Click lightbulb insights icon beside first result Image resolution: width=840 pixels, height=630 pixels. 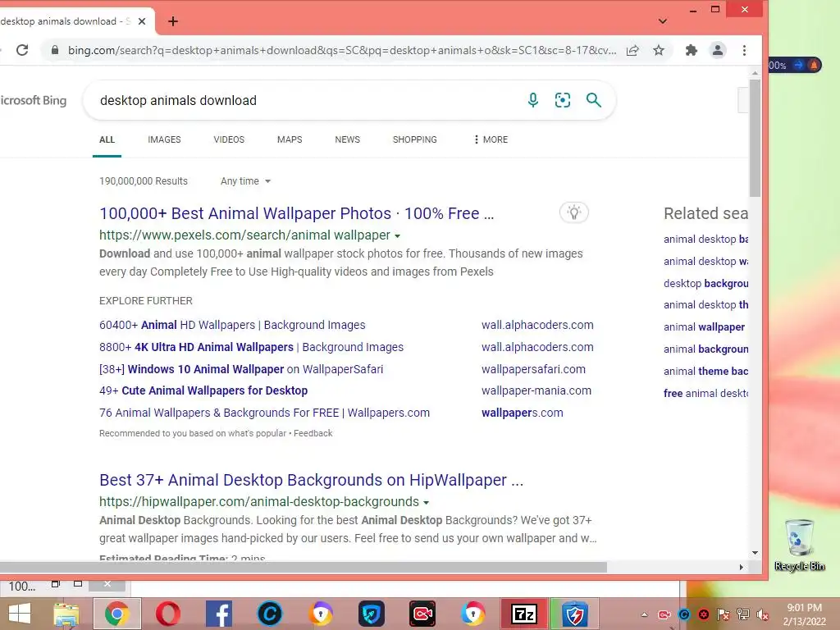coord(574,212)
